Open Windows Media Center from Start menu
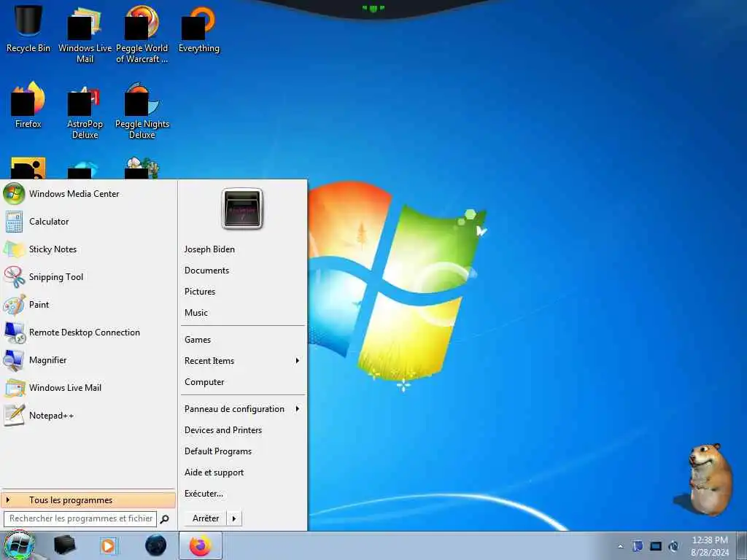This screenshot has height=560, width=747. coord(88,194)
